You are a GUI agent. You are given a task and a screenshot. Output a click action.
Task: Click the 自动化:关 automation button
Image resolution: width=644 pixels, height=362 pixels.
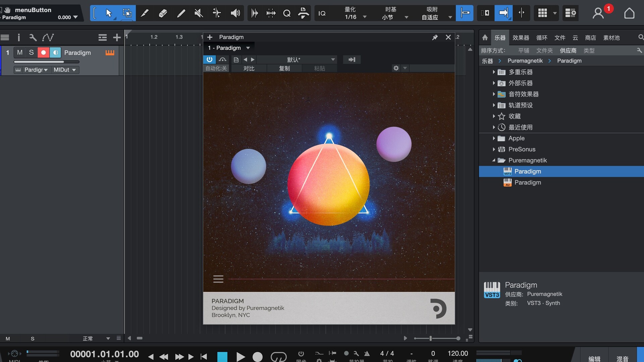(x=216, y=68)
